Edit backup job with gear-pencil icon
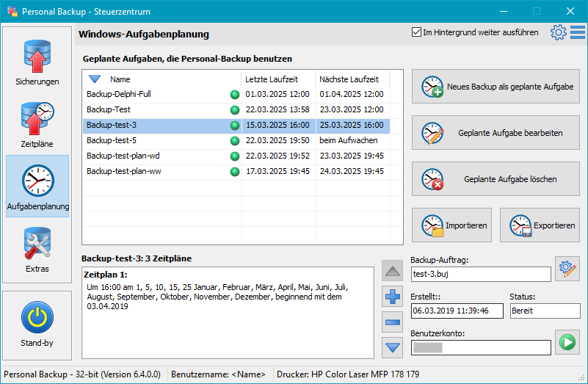Screen dimensions: 588x384 [x=567, y=269]
